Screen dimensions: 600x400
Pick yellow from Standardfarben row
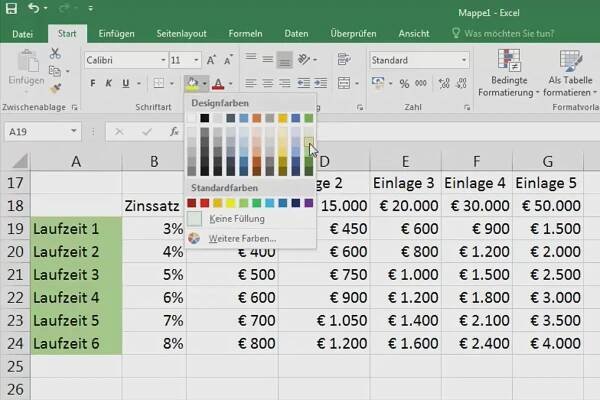[231, 202]
